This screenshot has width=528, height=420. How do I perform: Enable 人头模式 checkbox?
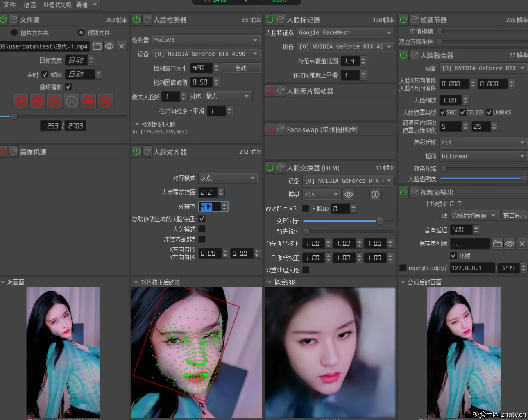[x=202, y=229]
